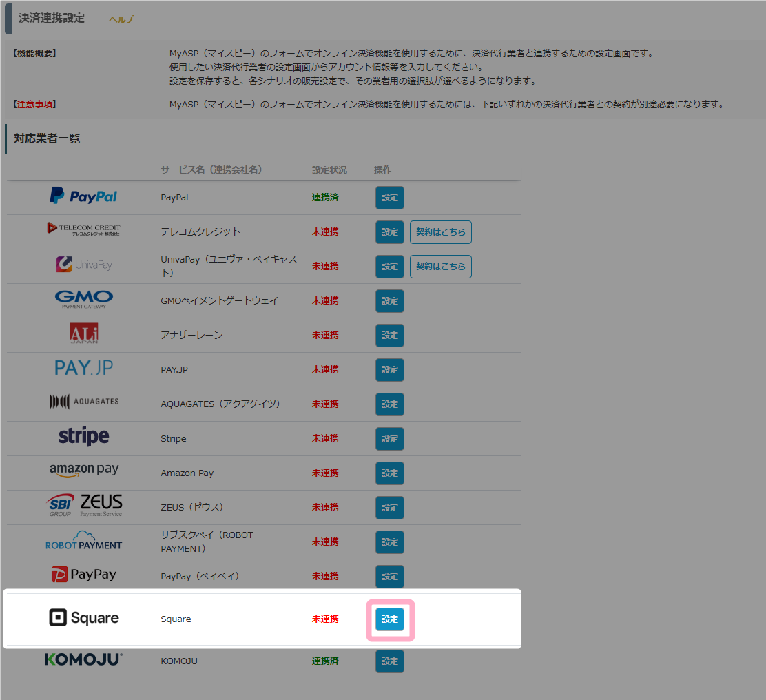Select the UnivaPay logo
Viewport: 766px width, 700px height.
click(x=83, y=265)
